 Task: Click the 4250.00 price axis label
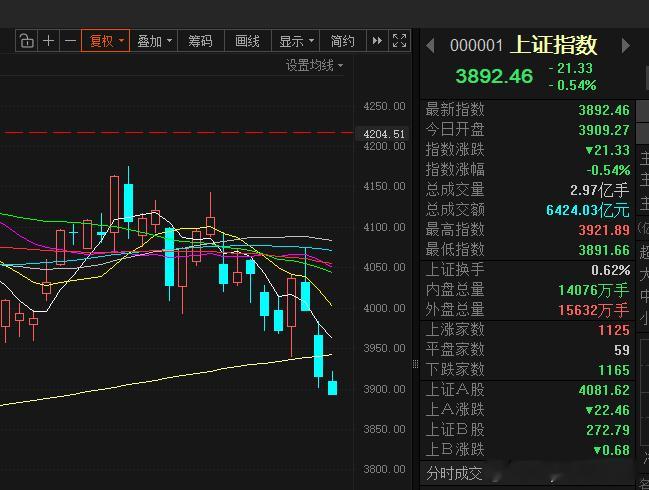tap(384, 106)
